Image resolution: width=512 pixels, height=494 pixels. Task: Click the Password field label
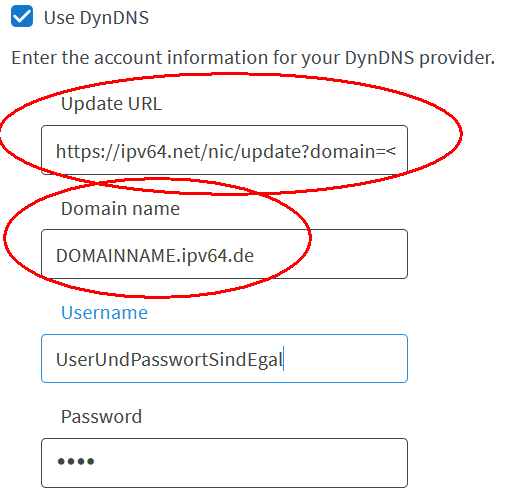[101, 417]
